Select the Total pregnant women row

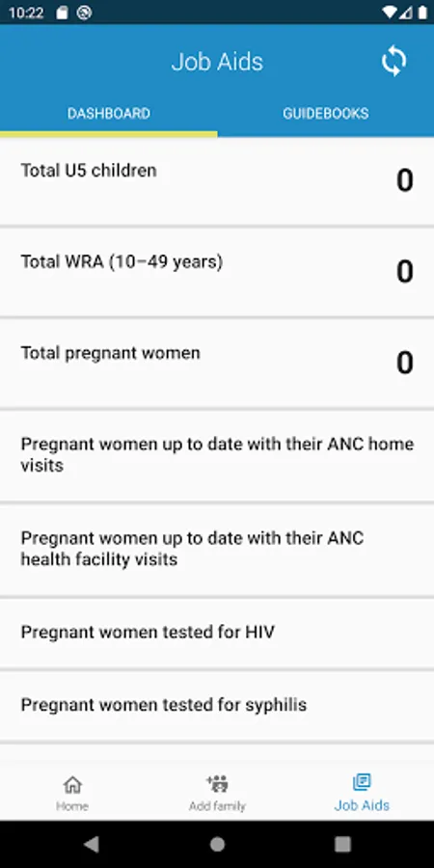[x=217, y=364]
